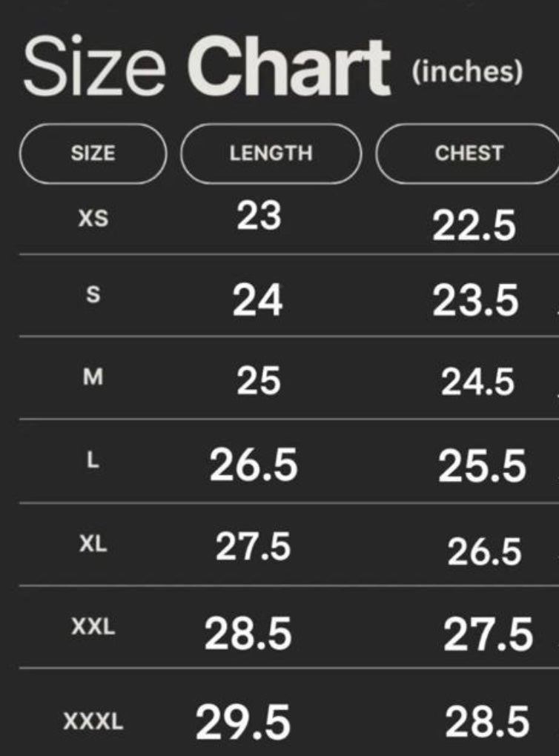559x756 pixels.
Task: Click the XXXL length value 29.5
Action: [x=243, y=723]
